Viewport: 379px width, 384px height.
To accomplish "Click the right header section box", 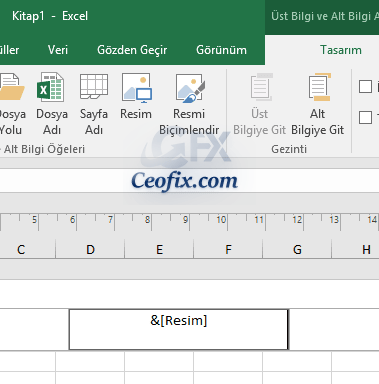I will tap(334, 329).
